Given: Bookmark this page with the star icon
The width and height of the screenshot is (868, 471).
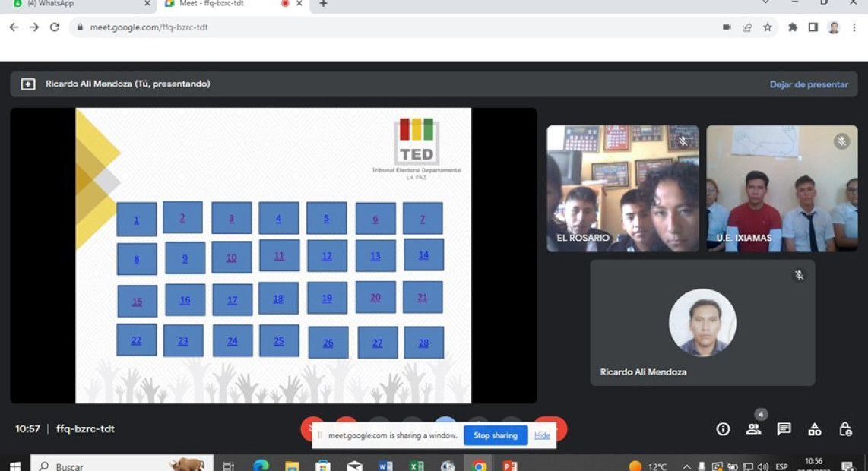Looking at the screenshot, I should [768, 27].
